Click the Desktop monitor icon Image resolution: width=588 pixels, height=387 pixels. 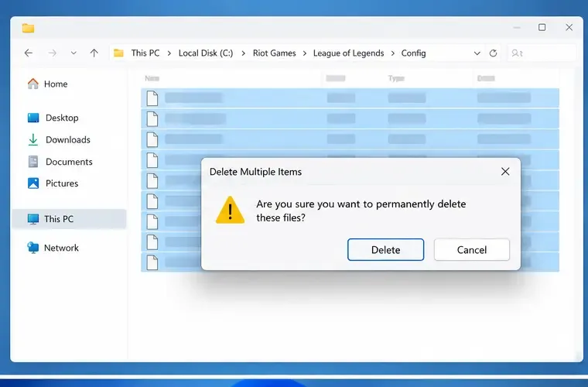pyautogui.click(x=33, y=118)
